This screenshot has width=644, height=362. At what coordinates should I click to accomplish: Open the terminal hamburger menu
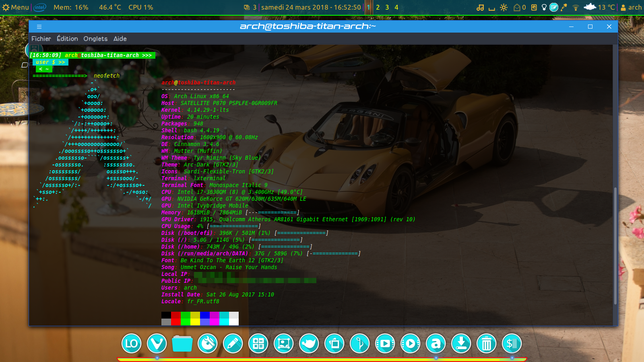coord(39,27)
